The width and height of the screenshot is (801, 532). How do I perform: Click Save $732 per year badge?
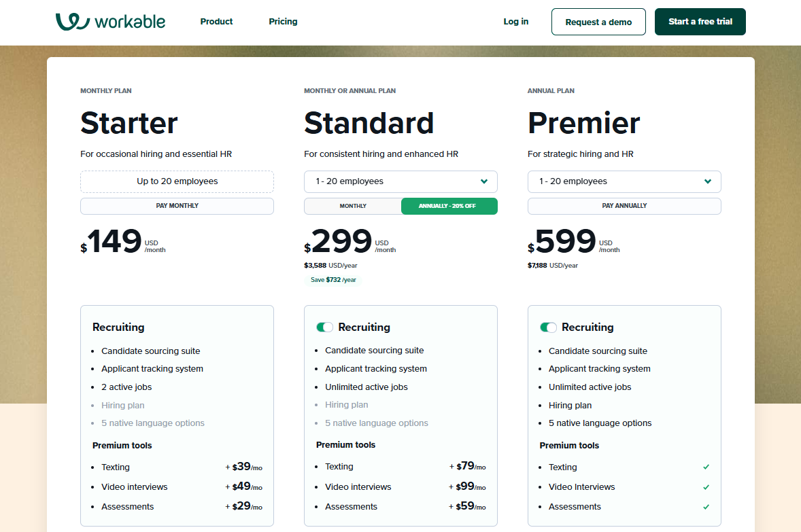[333, 280]
